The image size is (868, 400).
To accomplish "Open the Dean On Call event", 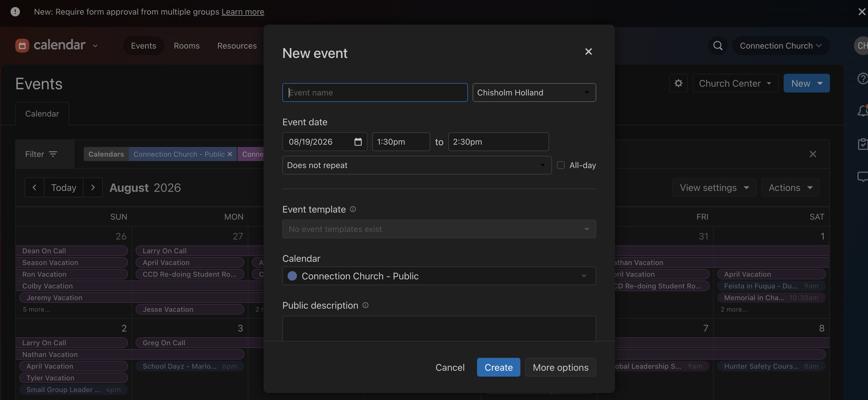I will coord(72,251).
